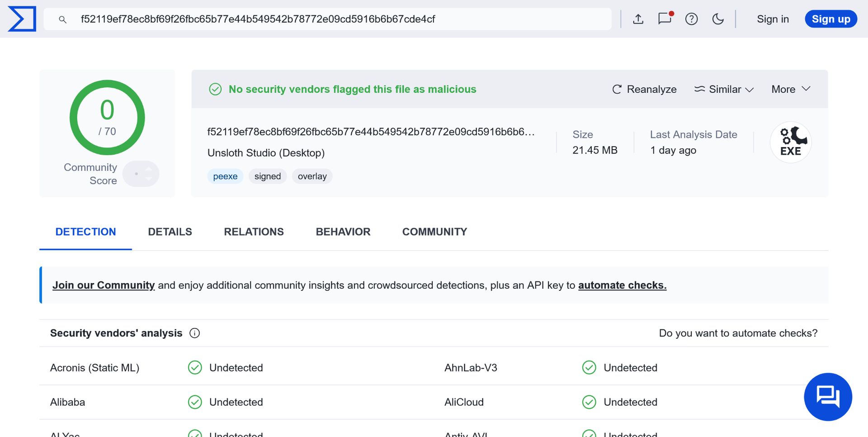Click Alibaba Undetected checkmark icon
The image size is (868, 437).
pos(195,402)
